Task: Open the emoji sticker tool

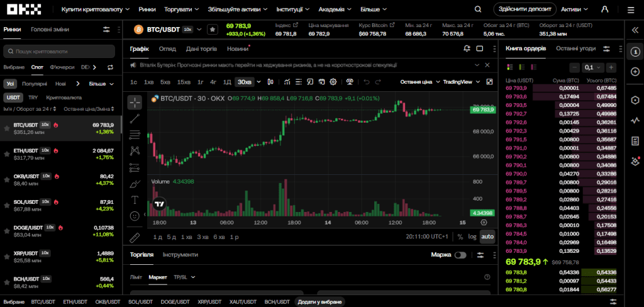Action: pos(135,215)
